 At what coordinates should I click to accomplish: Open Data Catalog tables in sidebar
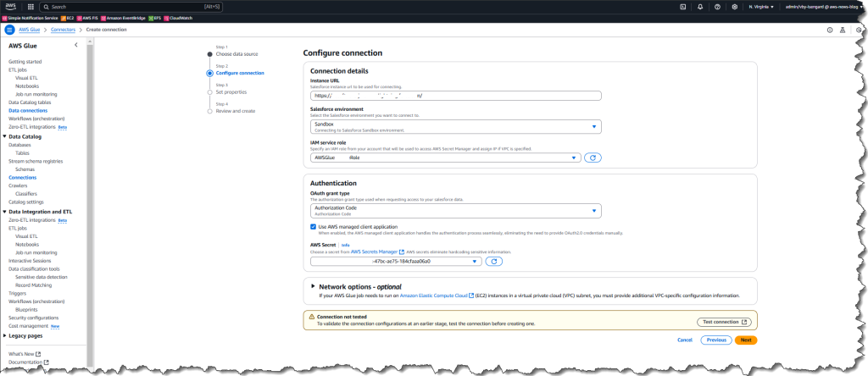(30, 102)
